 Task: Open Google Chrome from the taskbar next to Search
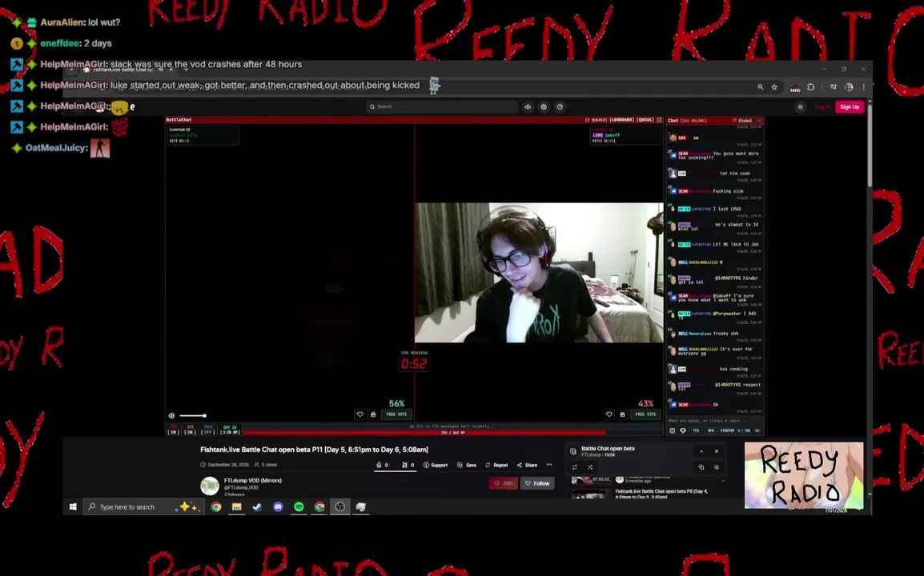[x=216, y=506]
